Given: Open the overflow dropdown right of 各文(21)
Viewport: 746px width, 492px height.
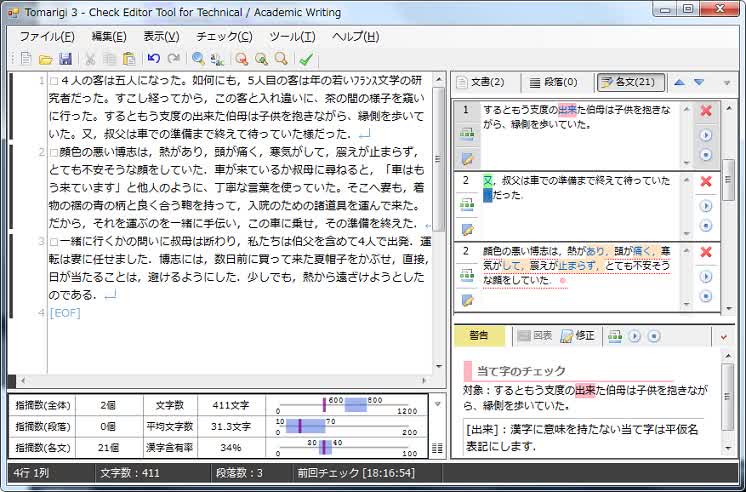Looking at the screenshot, I should [x=726, y=83].
